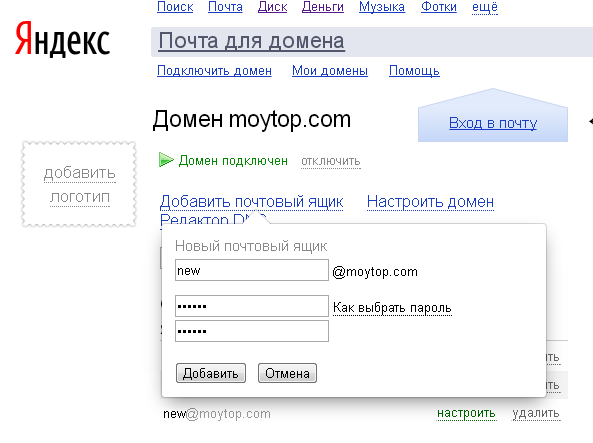
Task: Open the Почта link in top navigation
Action: [225, 7]
